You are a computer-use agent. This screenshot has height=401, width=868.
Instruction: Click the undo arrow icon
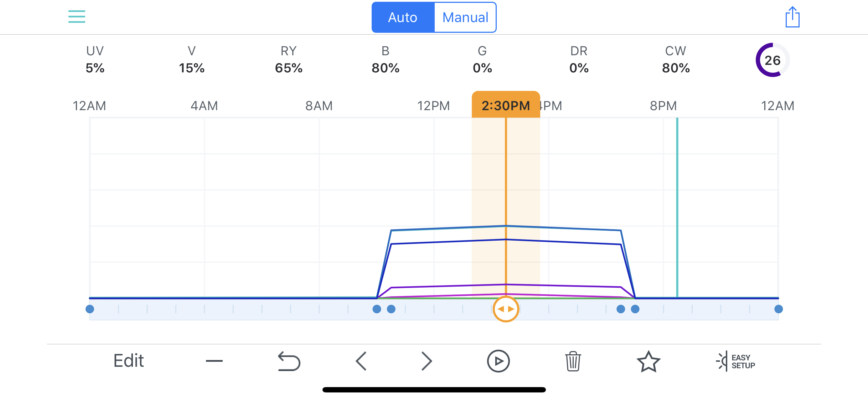coord(289,361)
